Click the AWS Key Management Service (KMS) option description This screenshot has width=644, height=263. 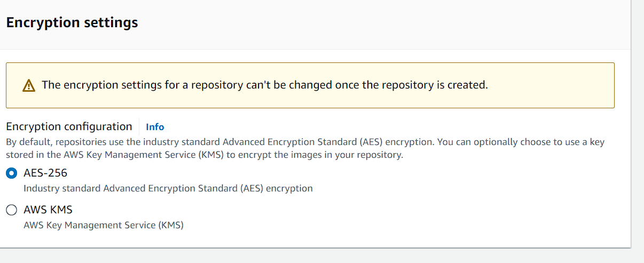point(104,225)
